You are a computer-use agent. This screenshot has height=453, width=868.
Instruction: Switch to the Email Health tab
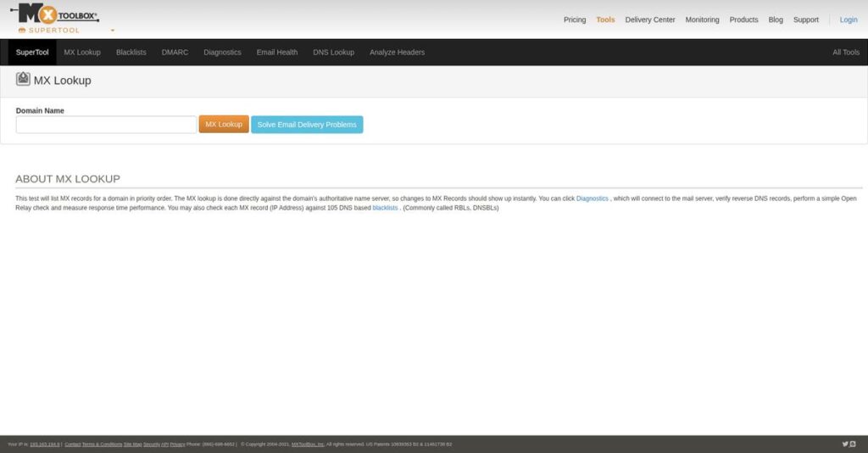point(277,52)
